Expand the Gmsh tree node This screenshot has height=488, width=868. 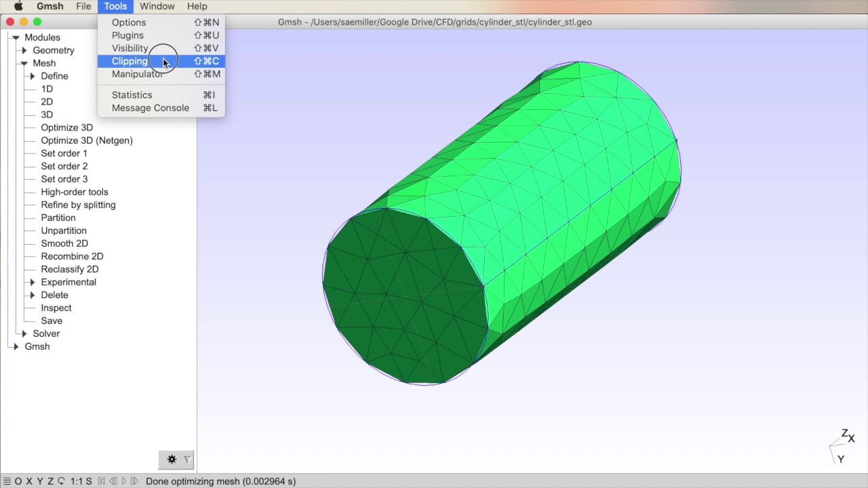[x=16, y=346]
